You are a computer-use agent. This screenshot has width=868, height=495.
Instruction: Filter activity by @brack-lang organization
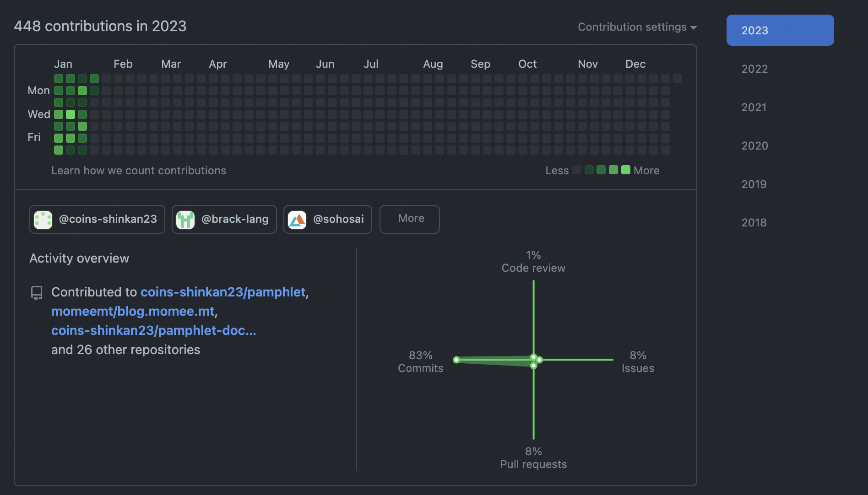click(x=224, y=219)
